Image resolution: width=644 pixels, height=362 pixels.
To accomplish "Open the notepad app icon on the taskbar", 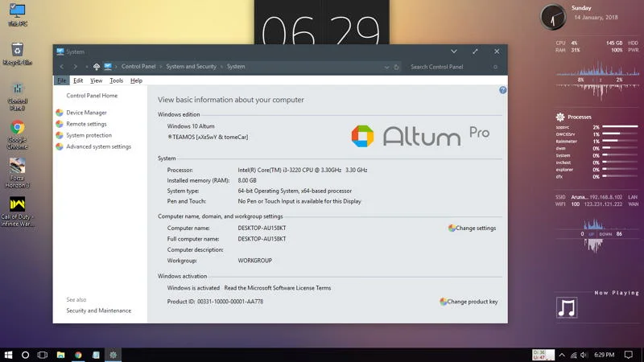I will pos(96,355).
